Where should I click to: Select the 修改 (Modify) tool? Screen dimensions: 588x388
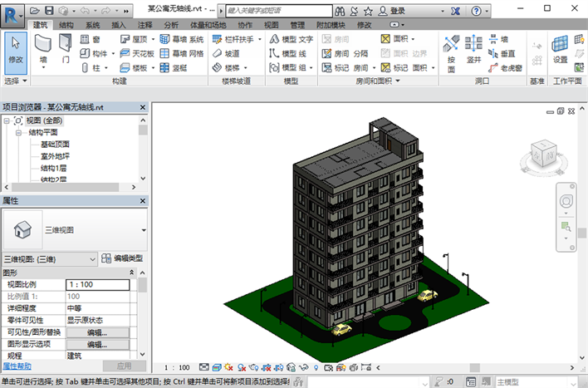click(16, 52)
